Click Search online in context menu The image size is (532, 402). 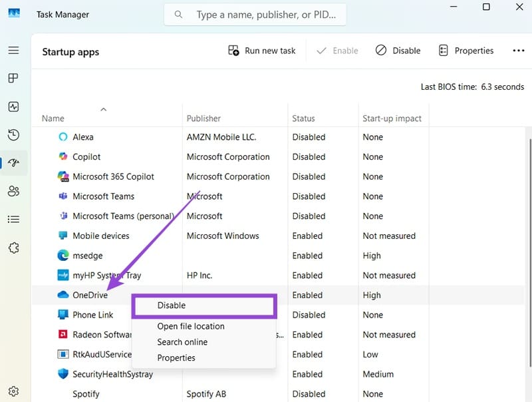[x=182, y=342]
